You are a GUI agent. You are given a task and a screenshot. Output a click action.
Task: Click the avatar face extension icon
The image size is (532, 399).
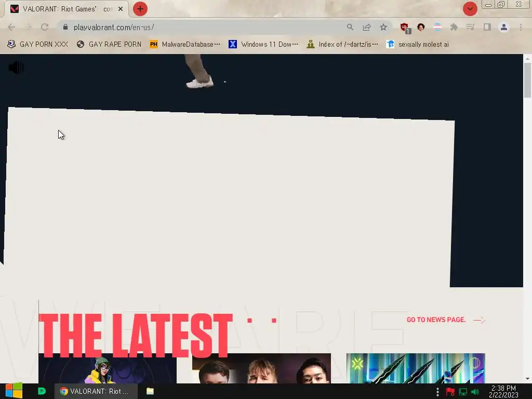pyautogui.click(x=421, y=27)
